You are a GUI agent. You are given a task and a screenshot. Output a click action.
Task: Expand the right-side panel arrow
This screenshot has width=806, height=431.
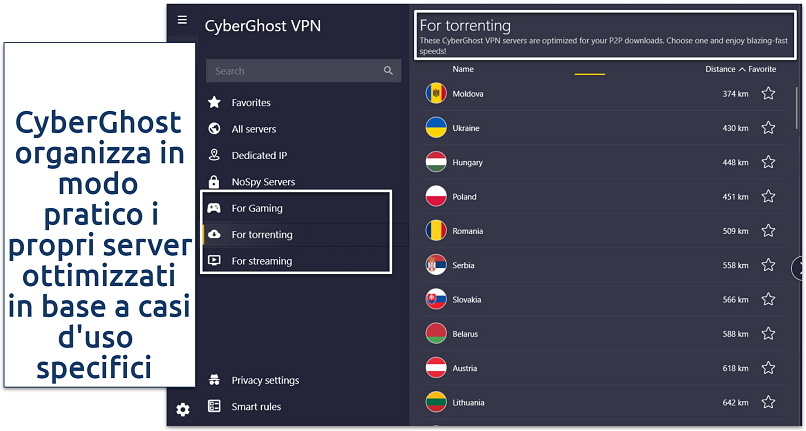point(799,268)
